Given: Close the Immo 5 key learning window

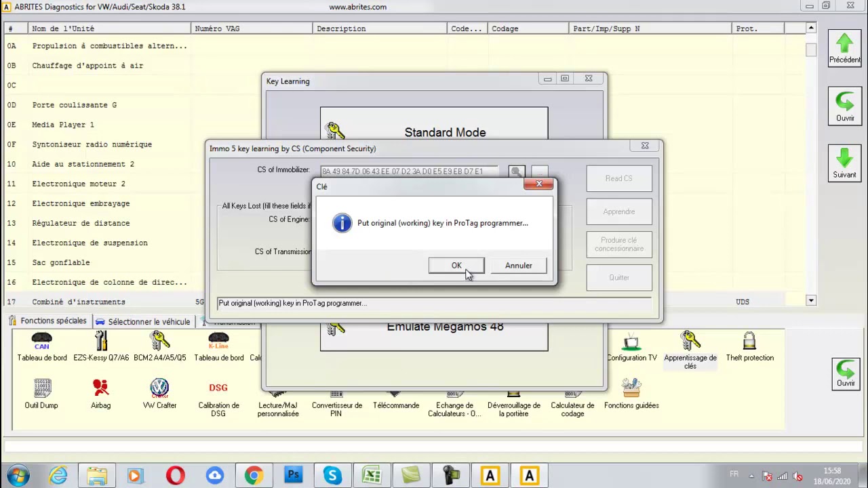Looking at the screenshot, I should (645, 146).
